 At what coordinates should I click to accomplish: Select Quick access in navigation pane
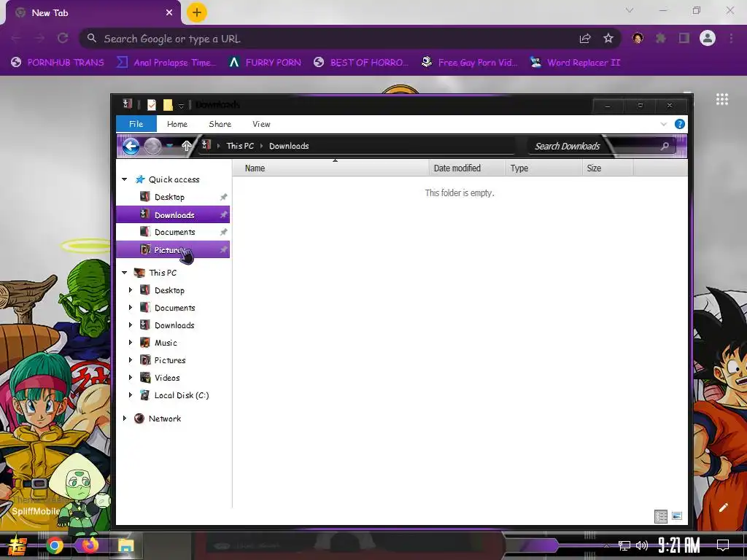174,179
